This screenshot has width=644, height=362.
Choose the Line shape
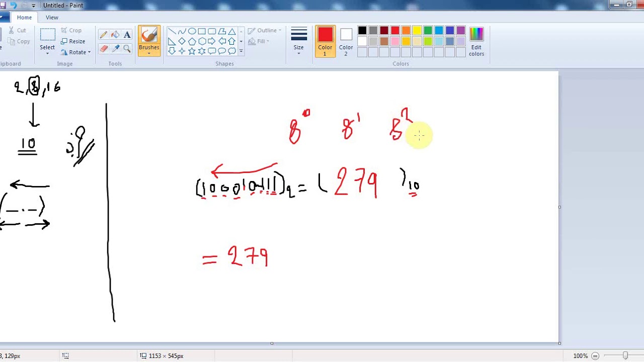[x=172, y=31]
